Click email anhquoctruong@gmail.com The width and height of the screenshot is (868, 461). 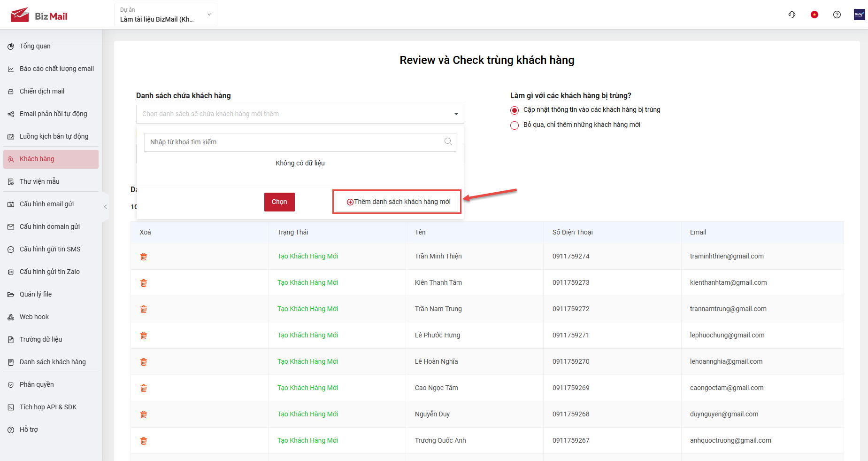pyautogui.click(x=730, y=440)
